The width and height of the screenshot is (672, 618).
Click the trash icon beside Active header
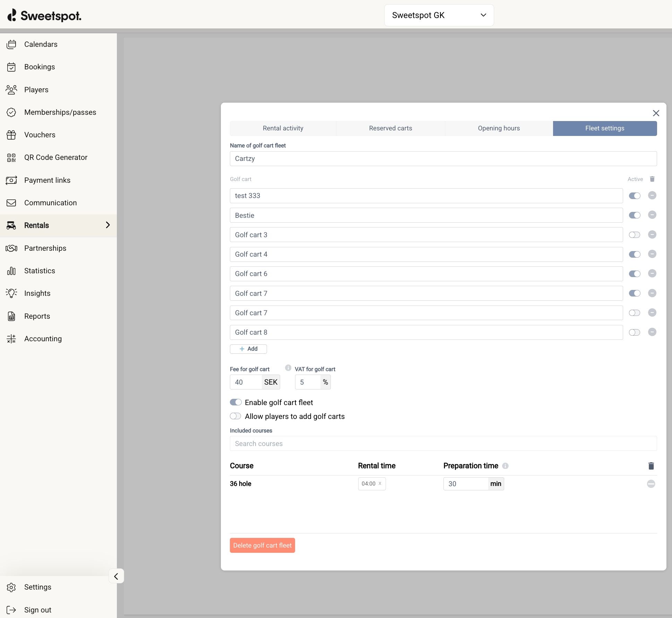[x=652, y=179]
